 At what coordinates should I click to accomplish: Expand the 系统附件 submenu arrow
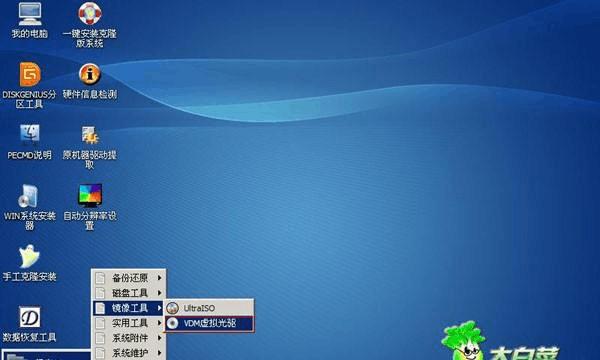[x=160, y=338]
